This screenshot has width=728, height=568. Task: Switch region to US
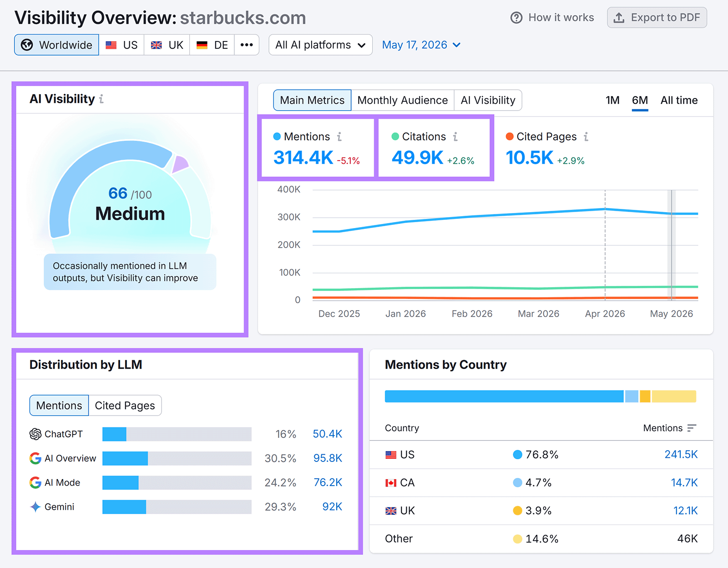(121, 45)
